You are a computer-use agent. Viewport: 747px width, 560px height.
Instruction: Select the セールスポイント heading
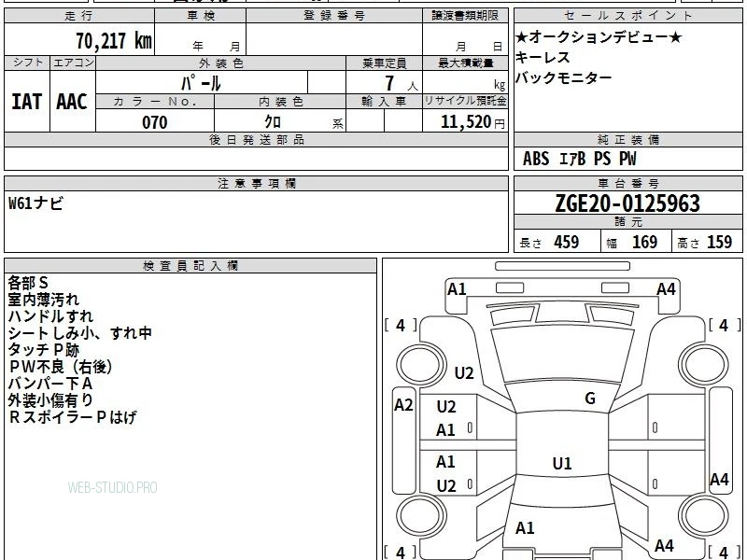point(627,16)
